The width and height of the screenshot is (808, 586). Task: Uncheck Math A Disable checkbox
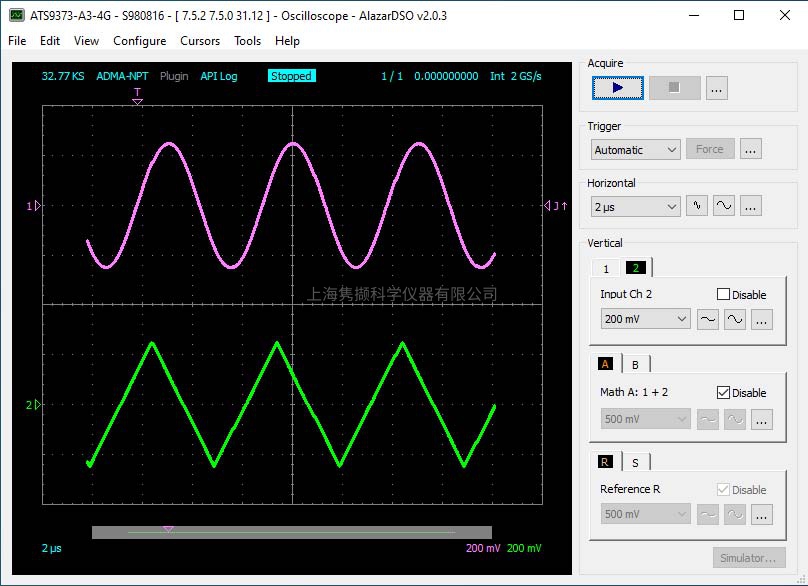click(723, 392)
